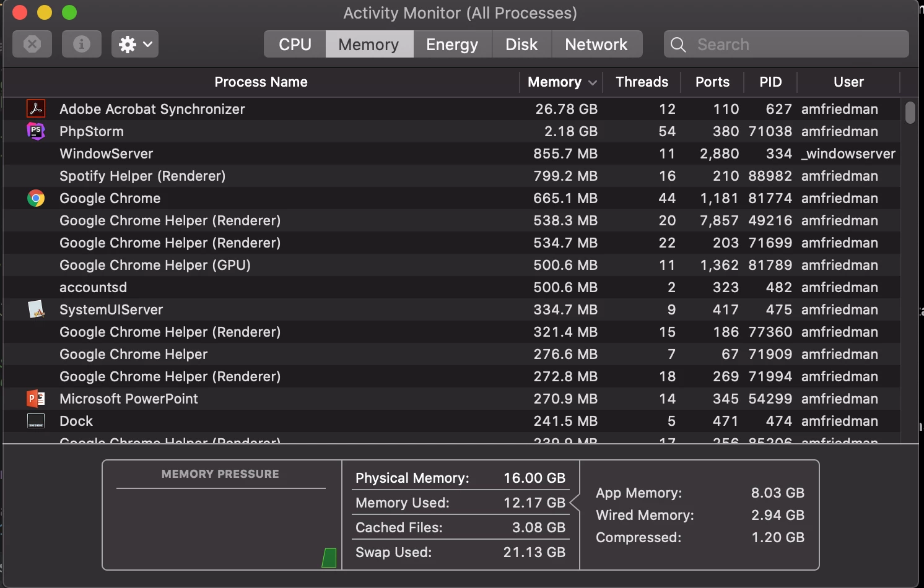Screen dimensions: 924x588
Task: Click the 7,857 ports value
Action: 719,220
